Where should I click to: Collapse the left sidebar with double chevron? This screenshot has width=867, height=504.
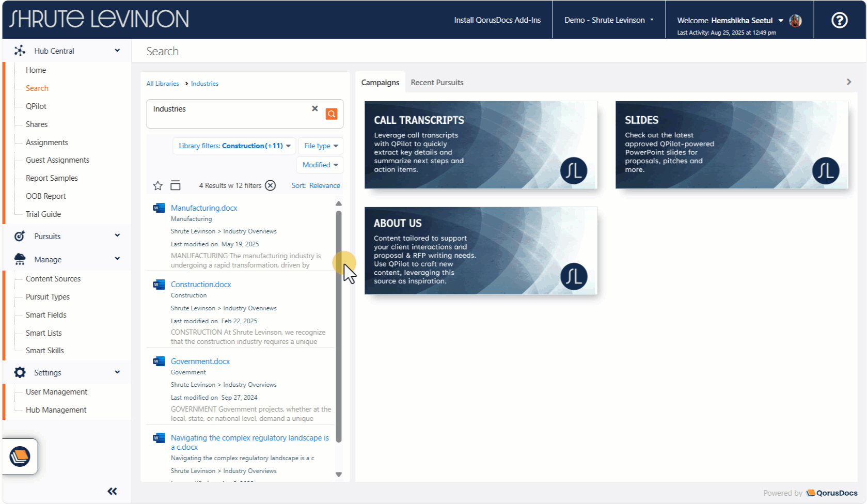112,491
